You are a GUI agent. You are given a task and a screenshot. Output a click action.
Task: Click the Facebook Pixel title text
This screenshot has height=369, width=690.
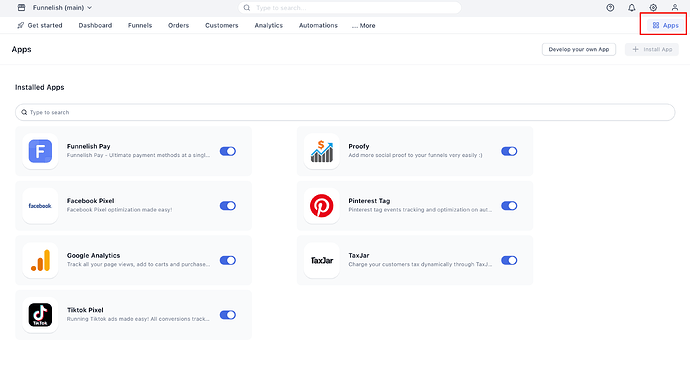(90, 201)
